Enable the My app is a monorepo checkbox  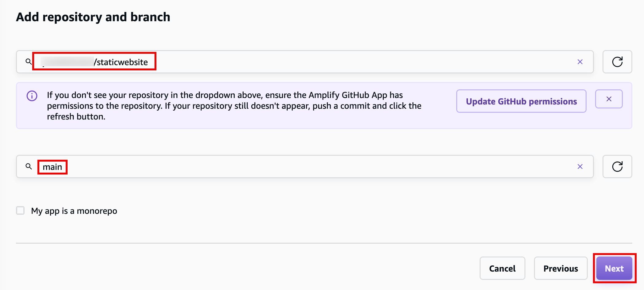pyautogui.click(x=20, y=211)
